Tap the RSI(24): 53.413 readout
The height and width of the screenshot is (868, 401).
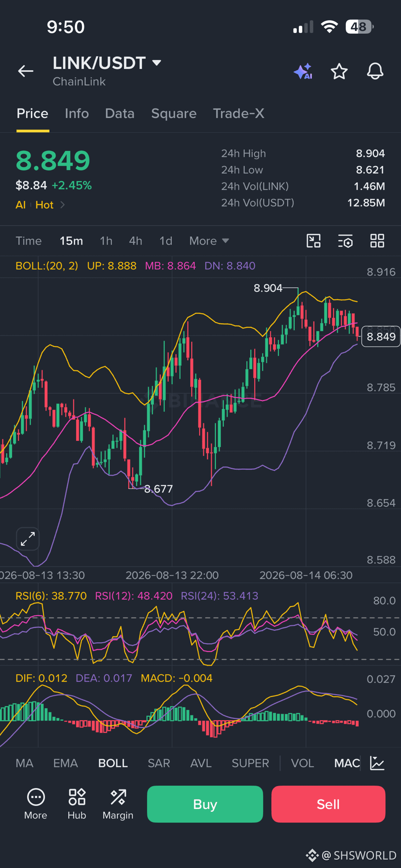click(x=219, y=596)
